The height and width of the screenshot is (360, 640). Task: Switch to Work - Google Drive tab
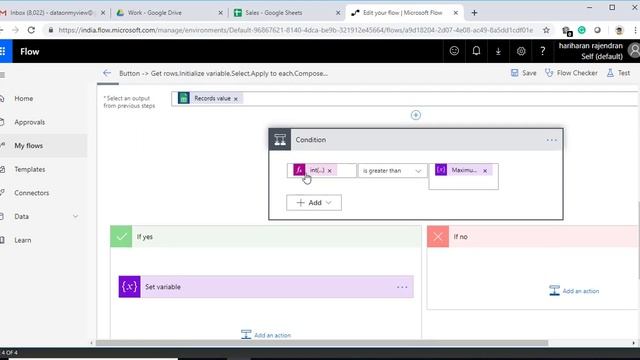tap(168, 13)
